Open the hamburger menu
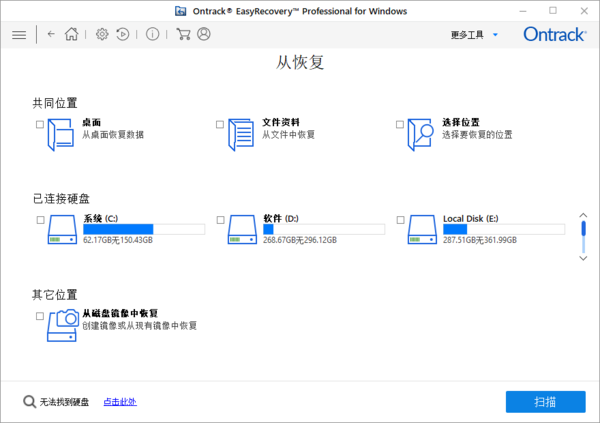 (x=18, y=34)
